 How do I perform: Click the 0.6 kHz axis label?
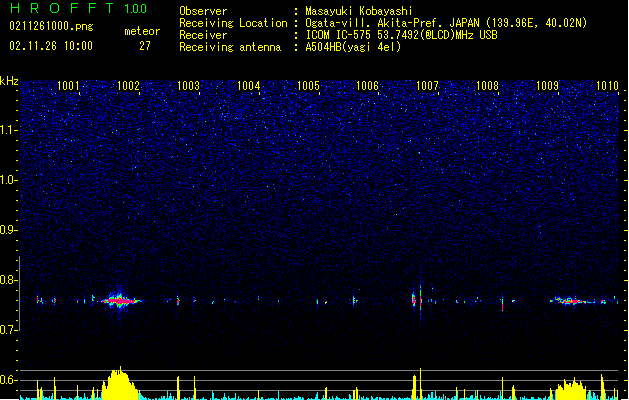tap(9, 380)
